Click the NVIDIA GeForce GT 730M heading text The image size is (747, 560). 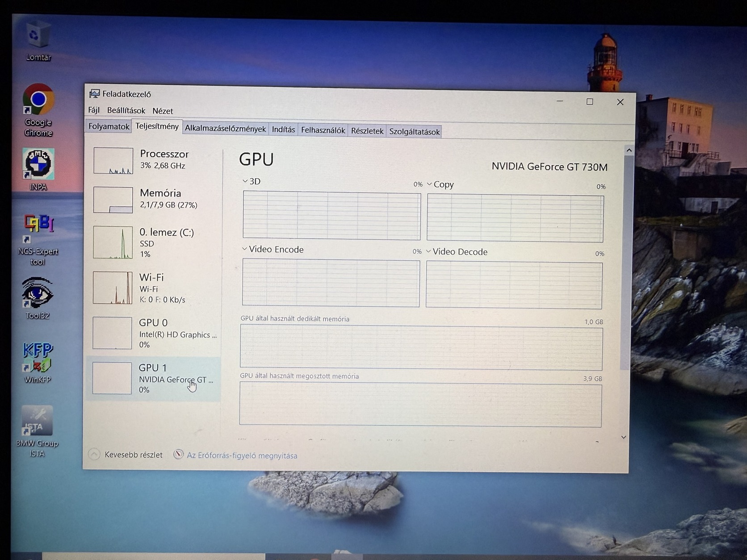[550, 167]
